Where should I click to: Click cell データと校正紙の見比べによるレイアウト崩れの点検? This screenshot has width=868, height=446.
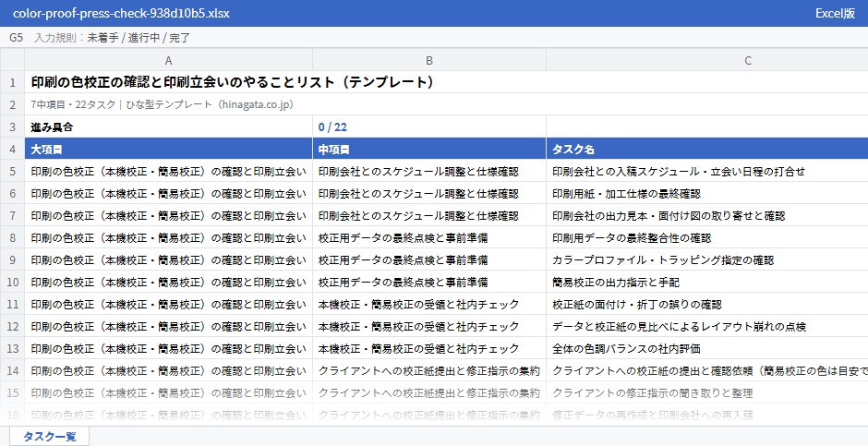[707, 327]
